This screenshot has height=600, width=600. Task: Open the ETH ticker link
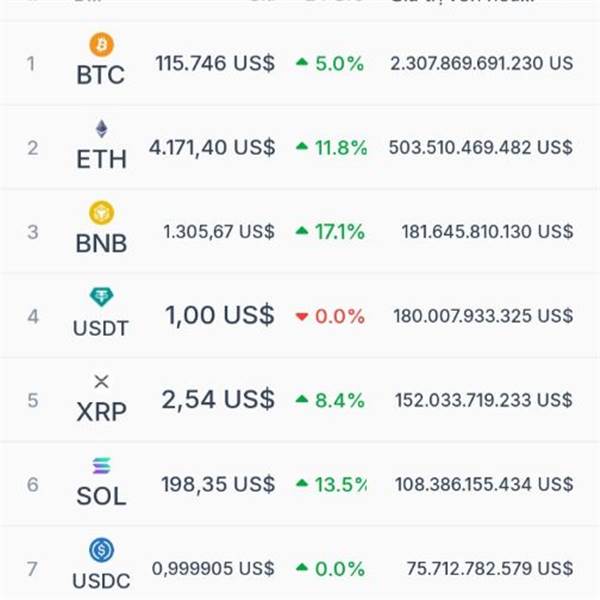coord(101,159)
